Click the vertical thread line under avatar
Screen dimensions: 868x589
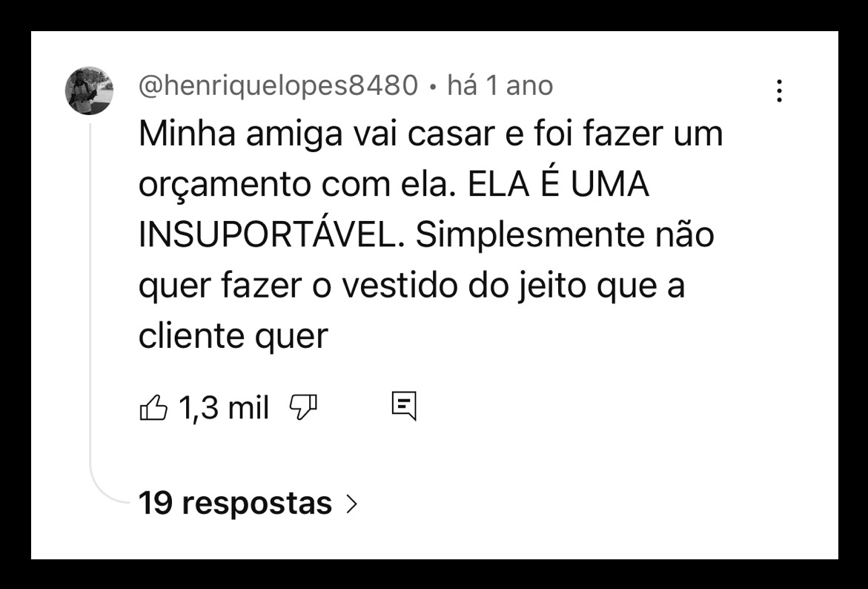pos(90,297)
